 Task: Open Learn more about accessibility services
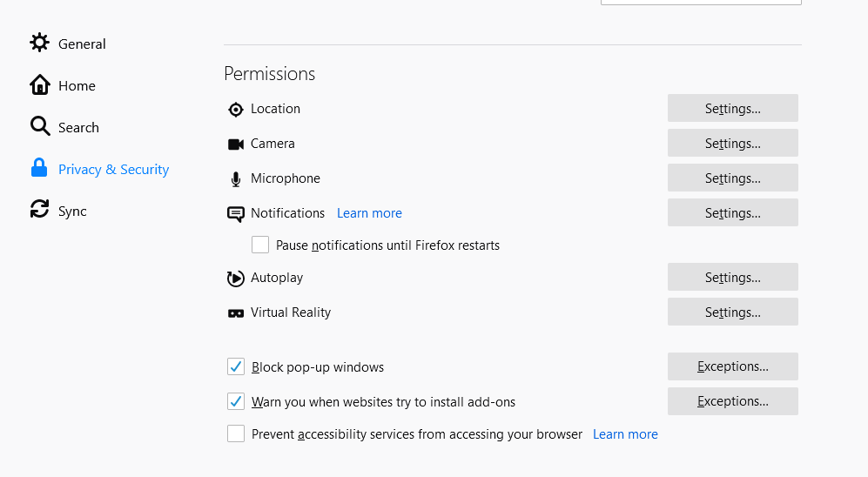click(626, 434)
